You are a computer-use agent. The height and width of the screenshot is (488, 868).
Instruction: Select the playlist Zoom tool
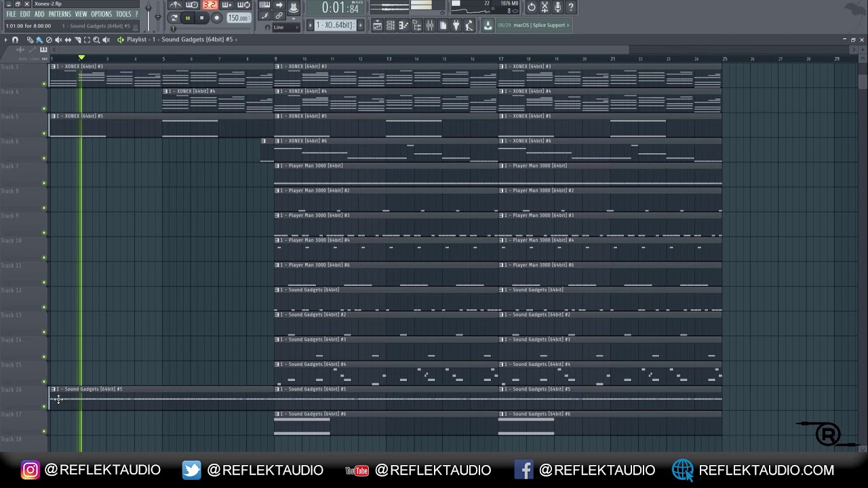click(96, 40)
